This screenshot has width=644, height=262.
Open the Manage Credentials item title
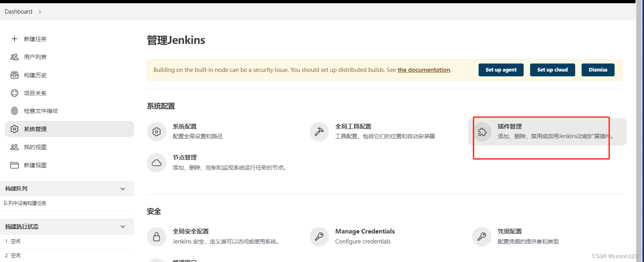point(365,231)
